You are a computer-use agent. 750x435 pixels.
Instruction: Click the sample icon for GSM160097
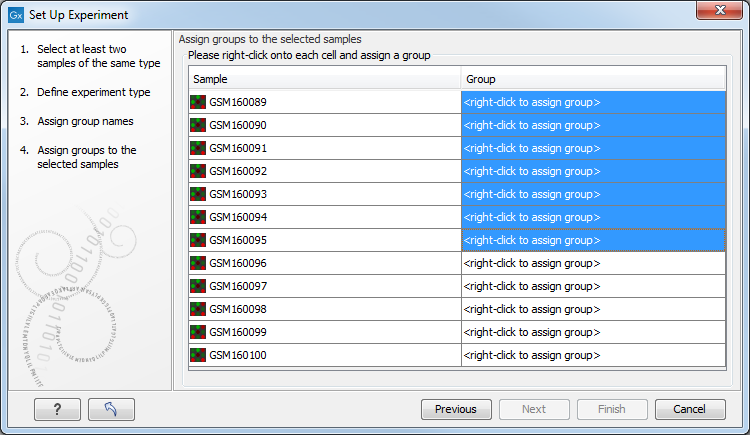198,286
